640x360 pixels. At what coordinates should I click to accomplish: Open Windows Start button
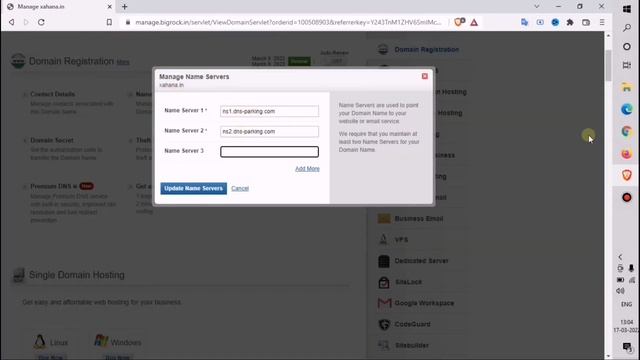[x=627, y=9]
